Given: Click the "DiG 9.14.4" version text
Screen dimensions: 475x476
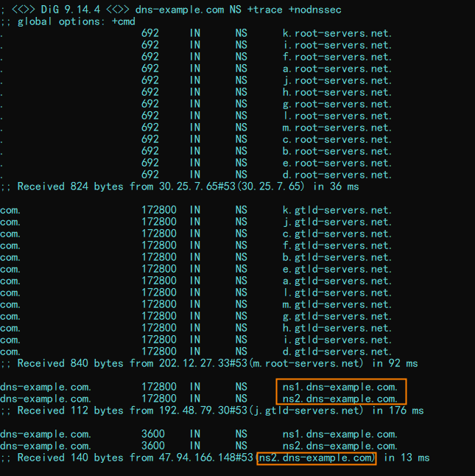Looking at the screenshot, I should [x=71, y=10].
